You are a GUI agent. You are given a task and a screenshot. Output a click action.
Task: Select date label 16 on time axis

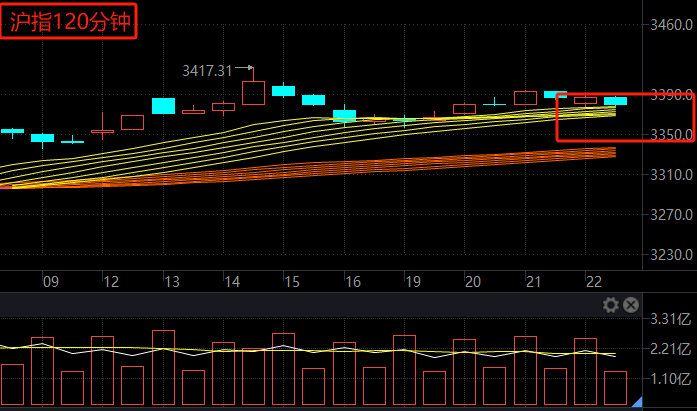[353, 282]
